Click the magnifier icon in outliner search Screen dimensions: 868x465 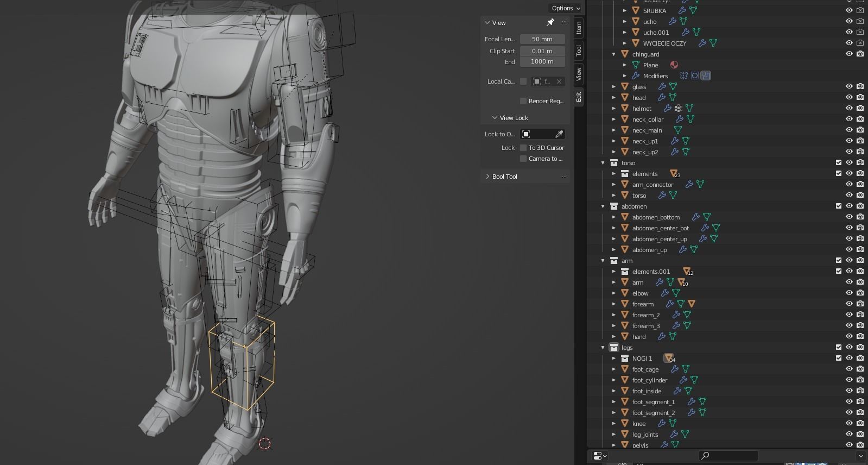(705, 455)
